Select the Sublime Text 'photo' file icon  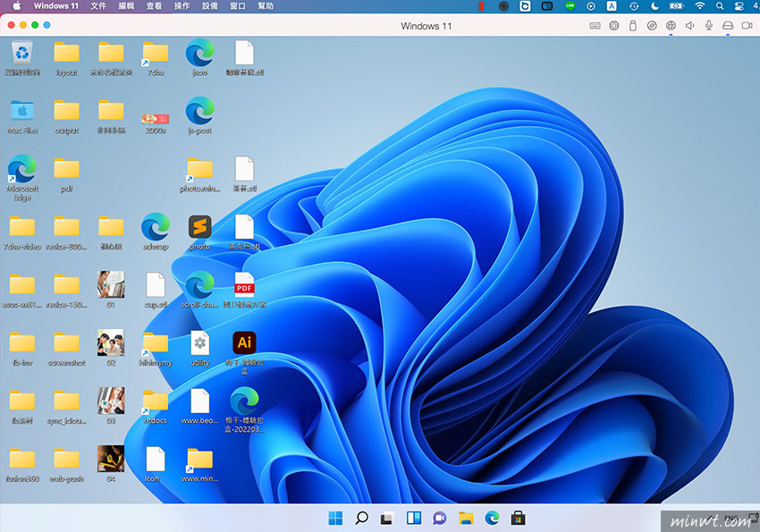(x=199, y=227)
